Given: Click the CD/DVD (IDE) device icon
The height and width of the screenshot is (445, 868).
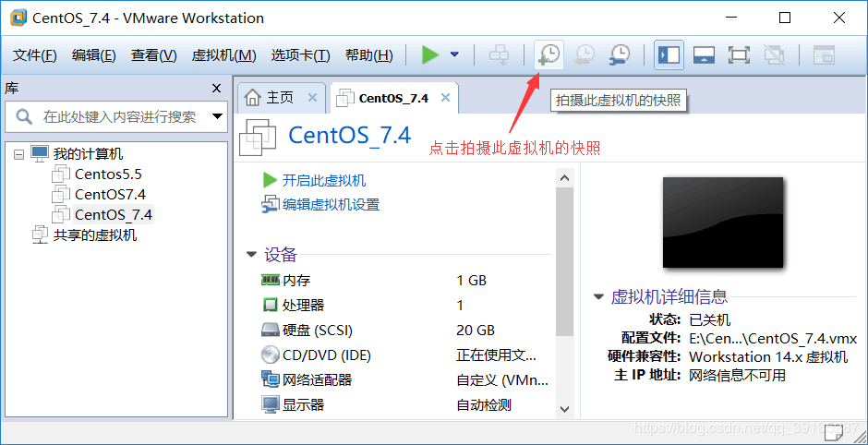Looking at the screenshot, I should tap(270, 355).
